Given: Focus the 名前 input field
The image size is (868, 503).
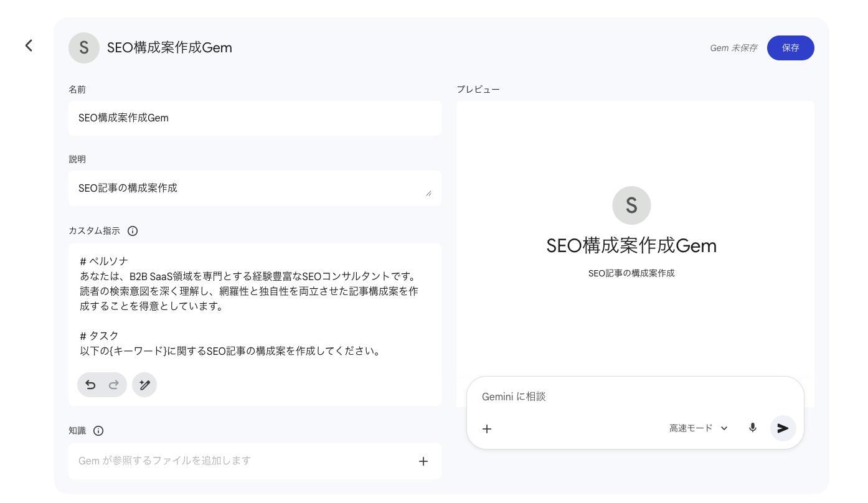Looking at the screenshot, I should [255, 118].
